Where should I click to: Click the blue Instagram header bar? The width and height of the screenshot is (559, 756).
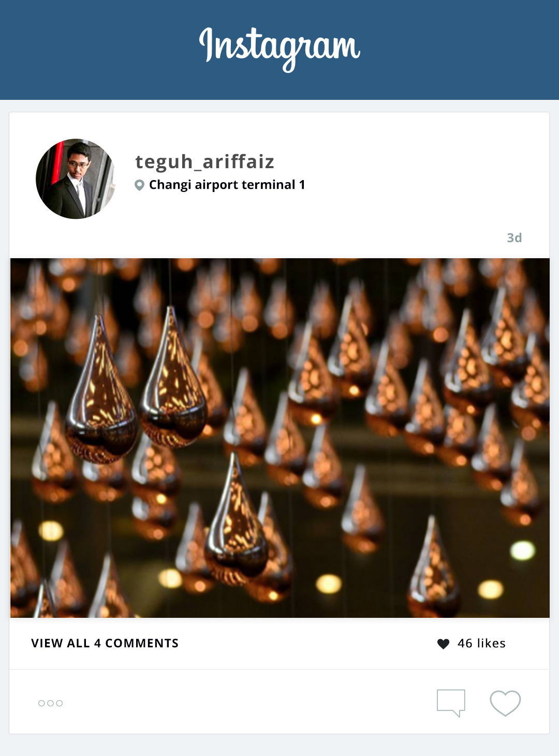[279, 50]
